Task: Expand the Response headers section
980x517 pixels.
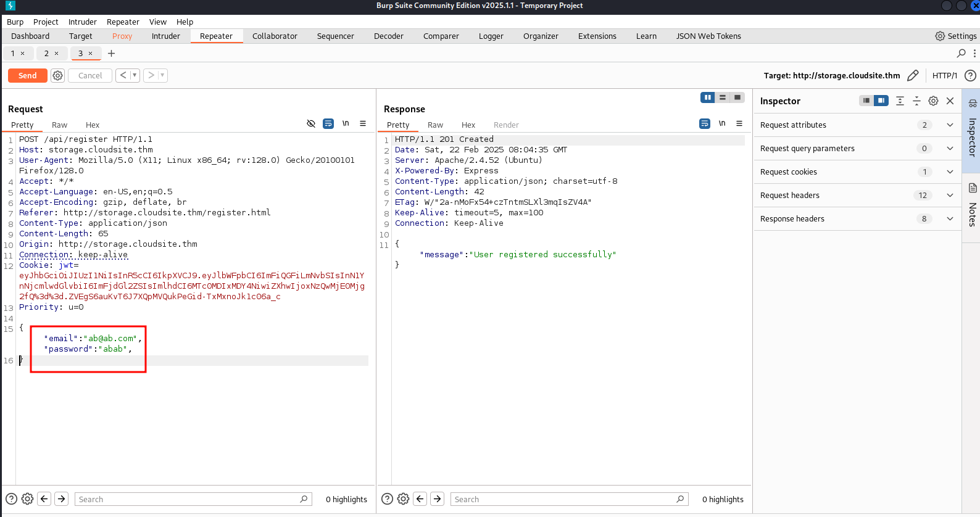Action: 950,219
